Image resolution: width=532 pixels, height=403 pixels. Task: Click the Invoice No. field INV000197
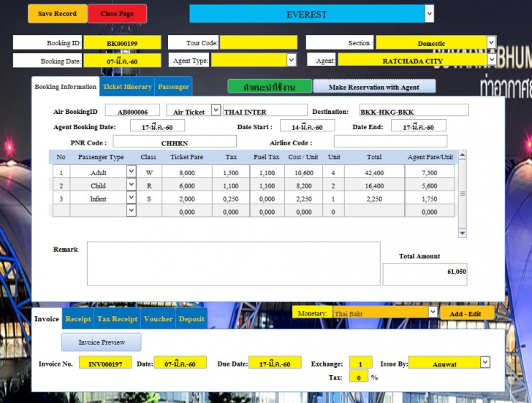click(x=105, y=363)
